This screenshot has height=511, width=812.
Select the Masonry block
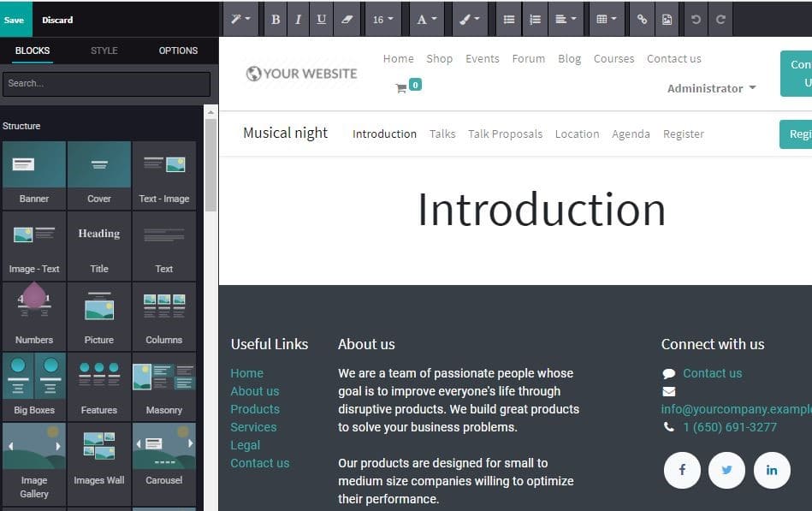point(164,387)
